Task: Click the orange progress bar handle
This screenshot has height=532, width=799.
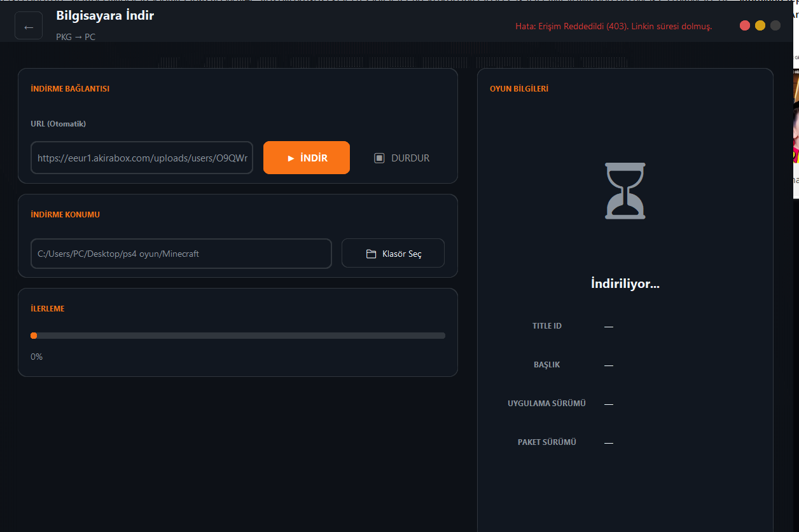Action: click(34, 336)
